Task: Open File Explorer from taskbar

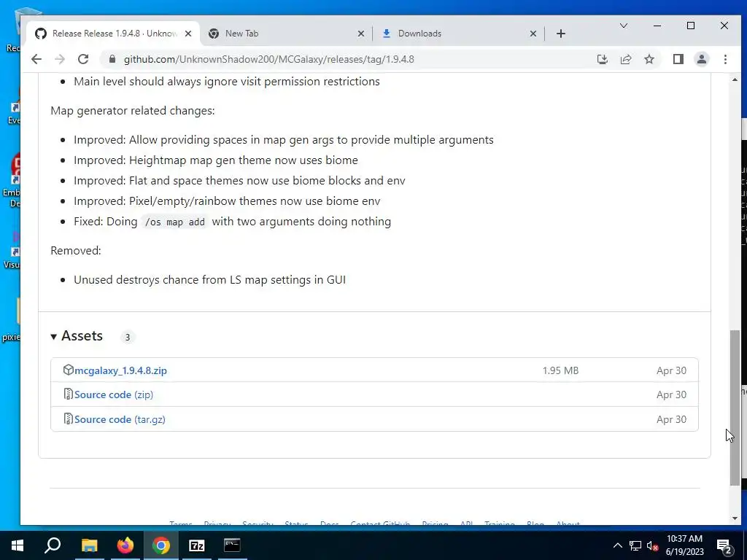Action: (89, 545)
